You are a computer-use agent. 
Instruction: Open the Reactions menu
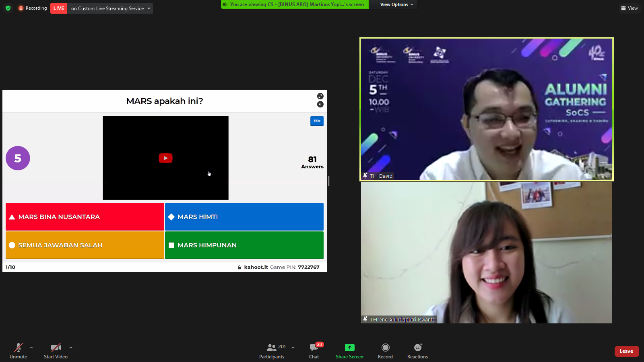417,351
